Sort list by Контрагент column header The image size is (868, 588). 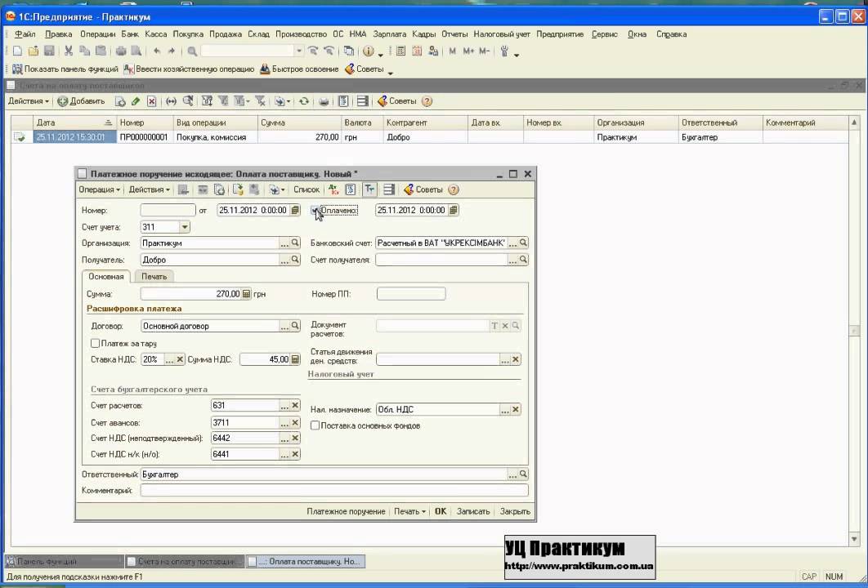point(425,122)
